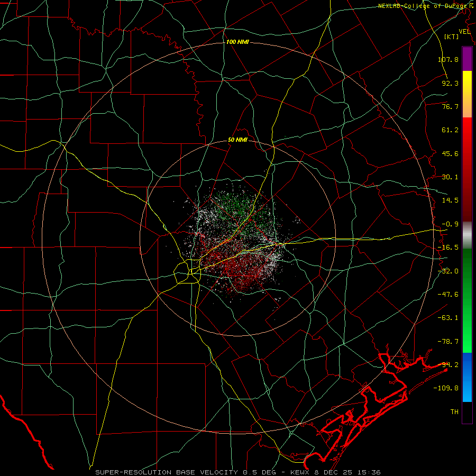Select the 92.3 value on velocity scale

click(450, 83)
